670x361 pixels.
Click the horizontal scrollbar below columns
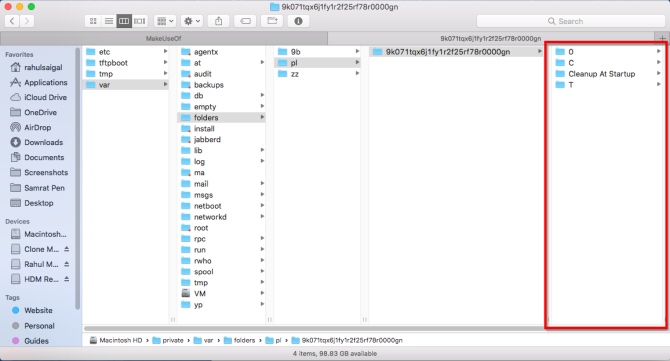tap(314, 329)
